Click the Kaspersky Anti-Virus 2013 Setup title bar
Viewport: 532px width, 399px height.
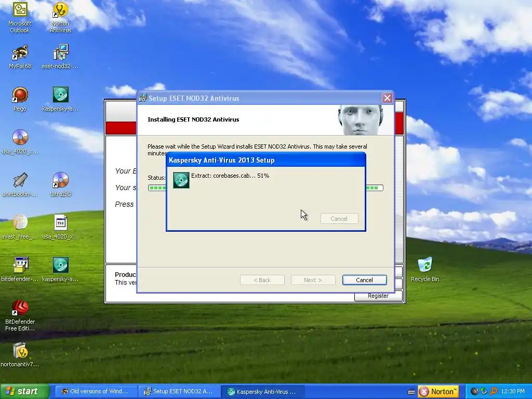point(265,160)
